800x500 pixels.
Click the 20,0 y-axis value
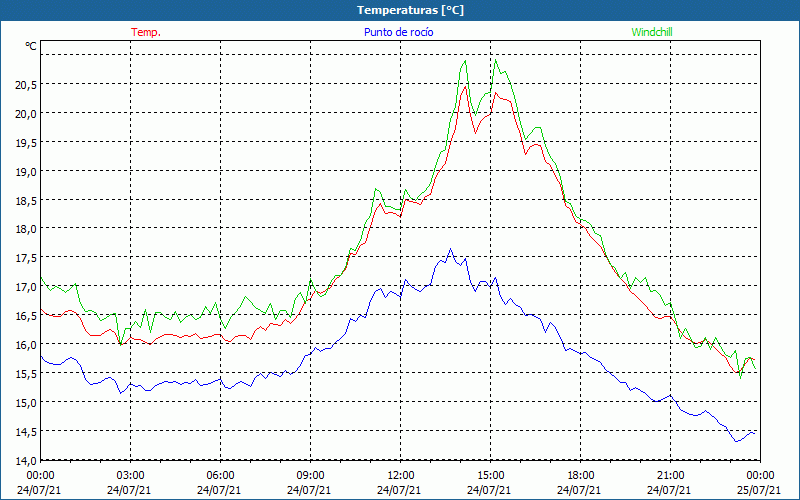[26, 113]
